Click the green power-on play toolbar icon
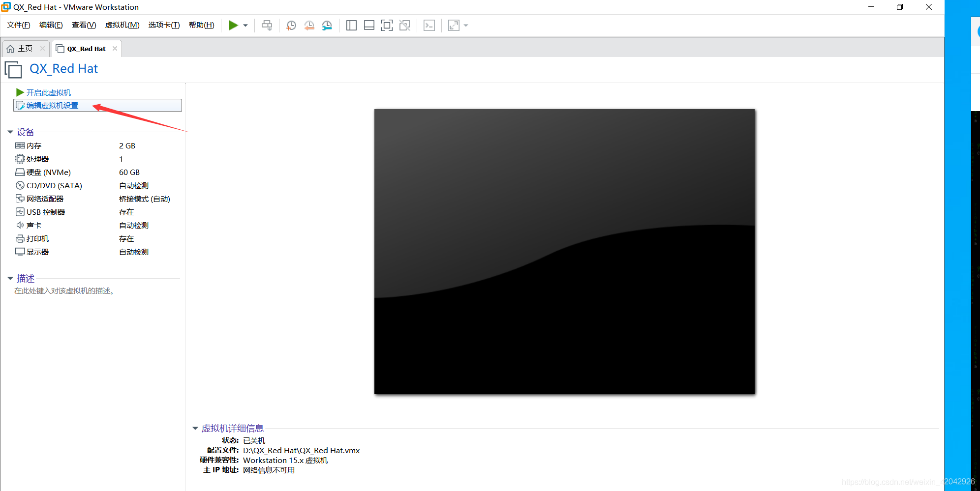Viewport: 980px width, 491px height. pyautogui.click(x=233, y=25)
